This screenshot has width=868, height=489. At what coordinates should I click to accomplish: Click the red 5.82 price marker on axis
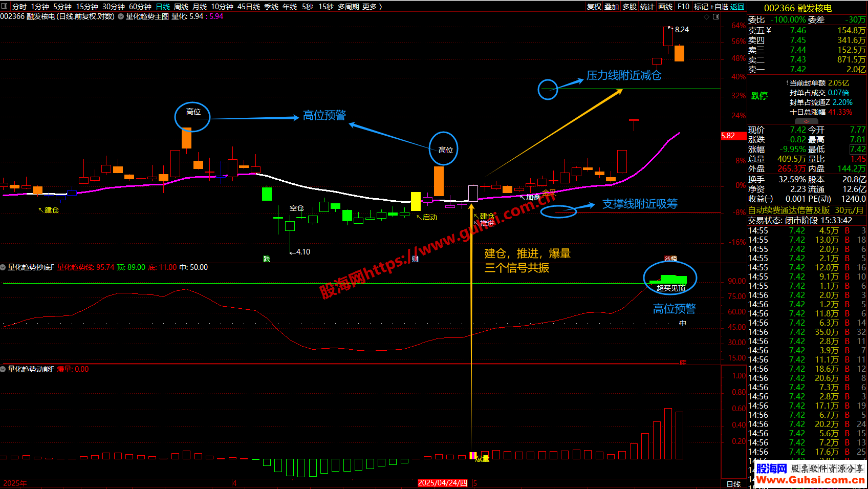733,136
